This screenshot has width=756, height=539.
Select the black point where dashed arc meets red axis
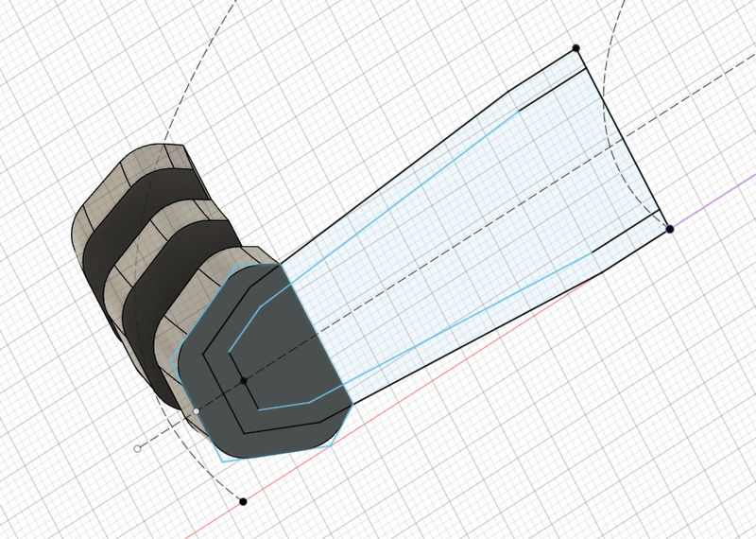coord(243,502)
